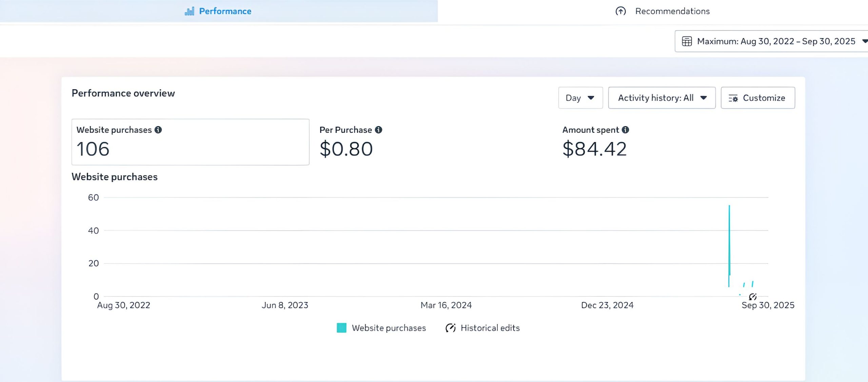This screenshot has width=868, height=382.
Task: Click the Customize button
Action: click(757, 98)
